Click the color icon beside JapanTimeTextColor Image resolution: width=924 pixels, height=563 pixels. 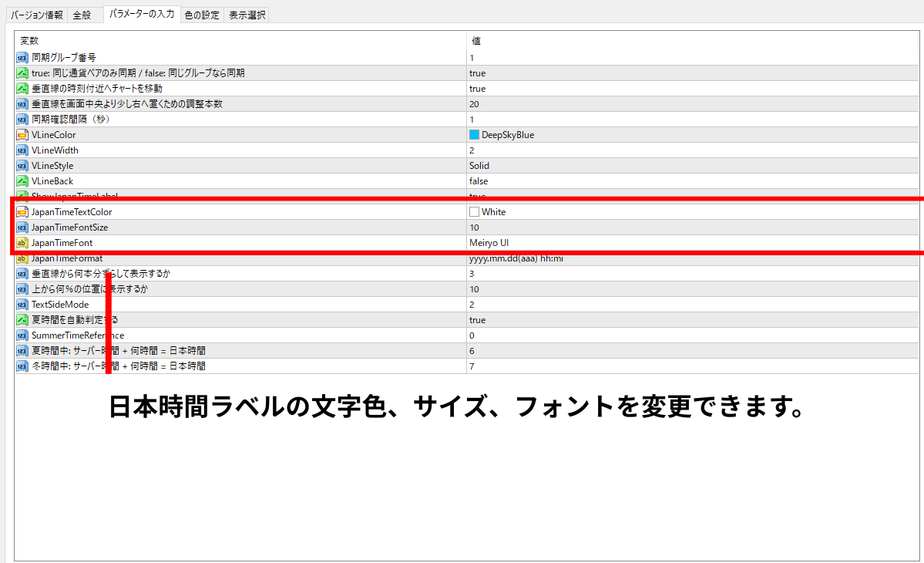pyautogui.click(x=22, y=212)
